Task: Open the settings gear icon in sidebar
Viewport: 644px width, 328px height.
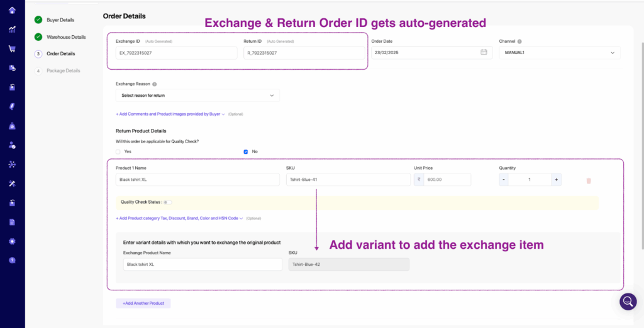Action: point(12,241)
